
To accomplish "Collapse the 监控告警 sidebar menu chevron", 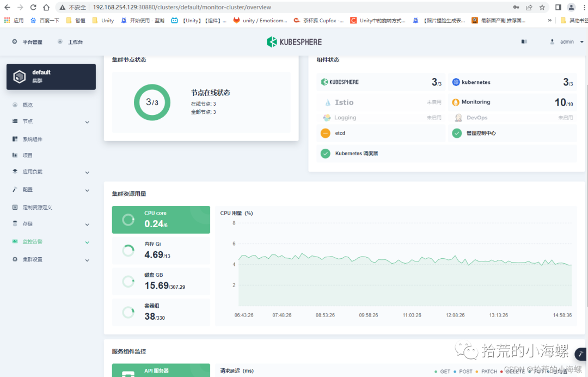I will point(87,242).
